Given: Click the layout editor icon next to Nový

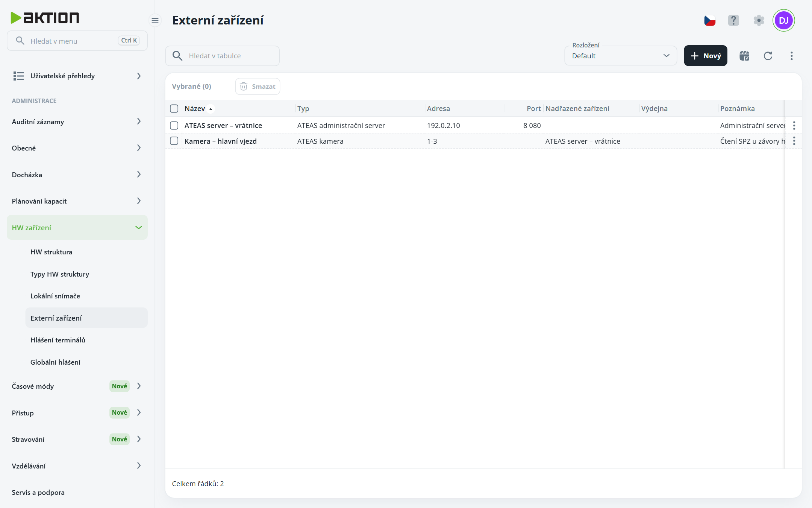Looking at the screenshot, I should [744, 56].
